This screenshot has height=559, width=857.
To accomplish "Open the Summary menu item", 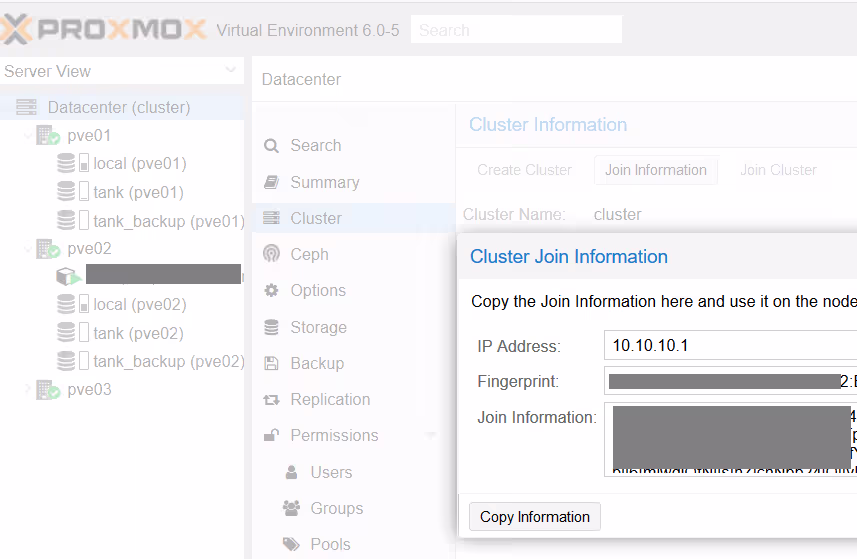I will click(x=324, y=182).
